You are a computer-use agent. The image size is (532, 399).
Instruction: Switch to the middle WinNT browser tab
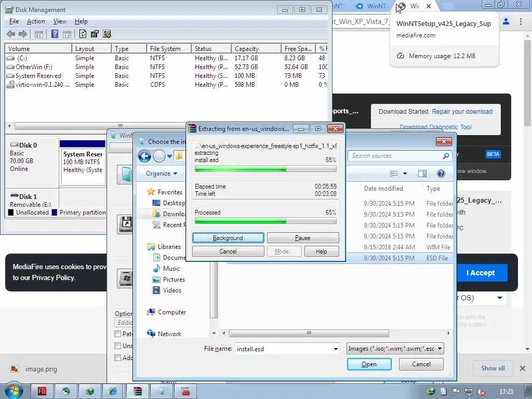tap(371, 6)
